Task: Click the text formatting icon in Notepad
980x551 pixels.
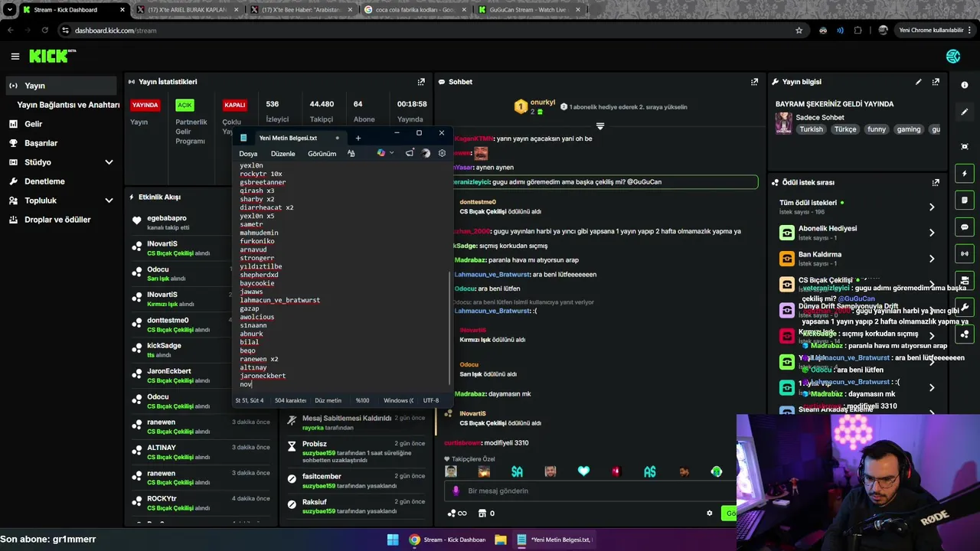Action: [x=351, y=153]
